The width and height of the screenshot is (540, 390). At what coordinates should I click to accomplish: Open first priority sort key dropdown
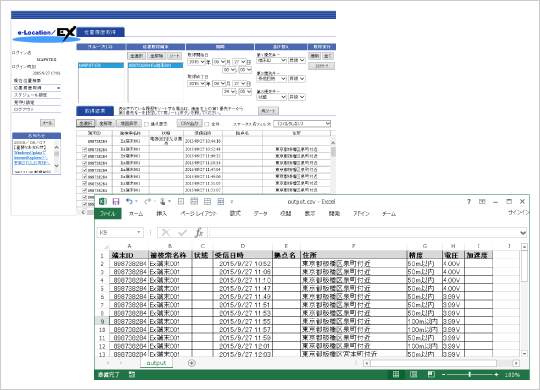271,60
